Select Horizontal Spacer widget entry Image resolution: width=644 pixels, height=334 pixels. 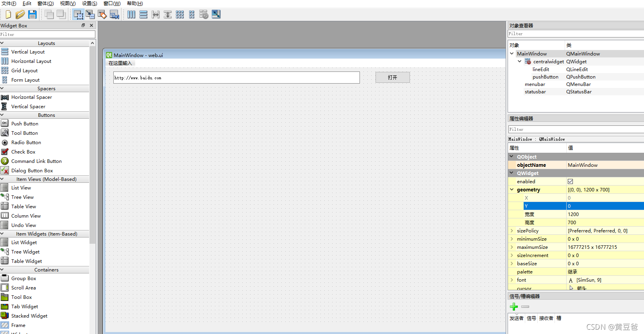click(x=31, y=97)
